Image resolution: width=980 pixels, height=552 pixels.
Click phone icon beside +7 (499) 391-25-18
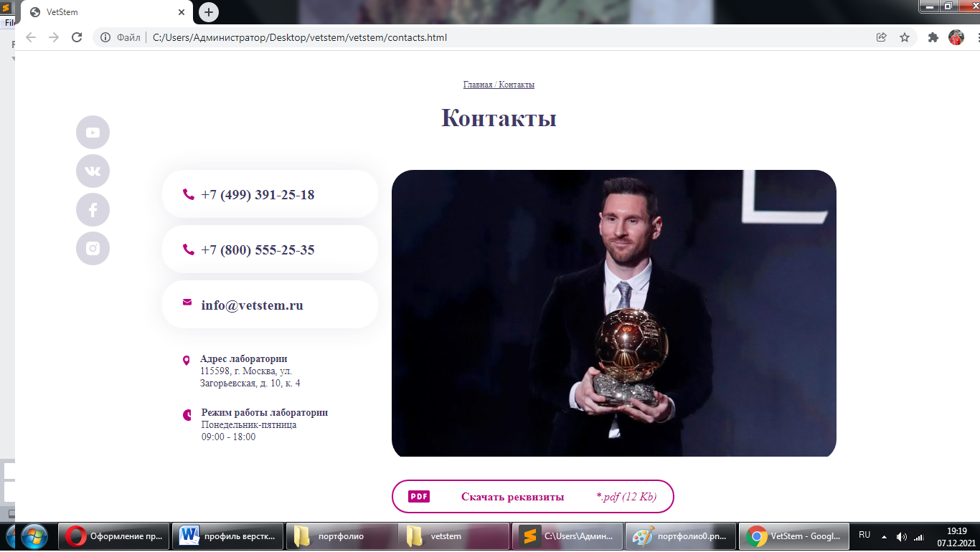(x=189, y=194)
